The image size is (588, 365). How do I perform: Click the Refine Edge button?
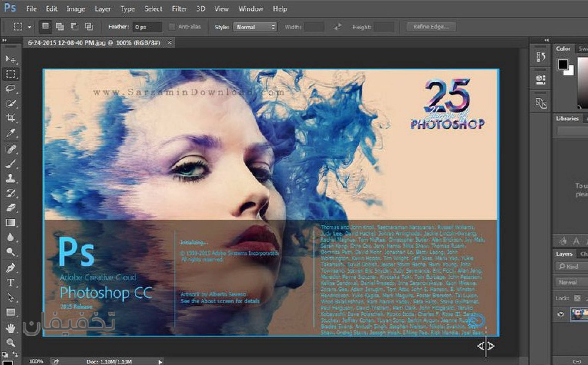(431, 27)
